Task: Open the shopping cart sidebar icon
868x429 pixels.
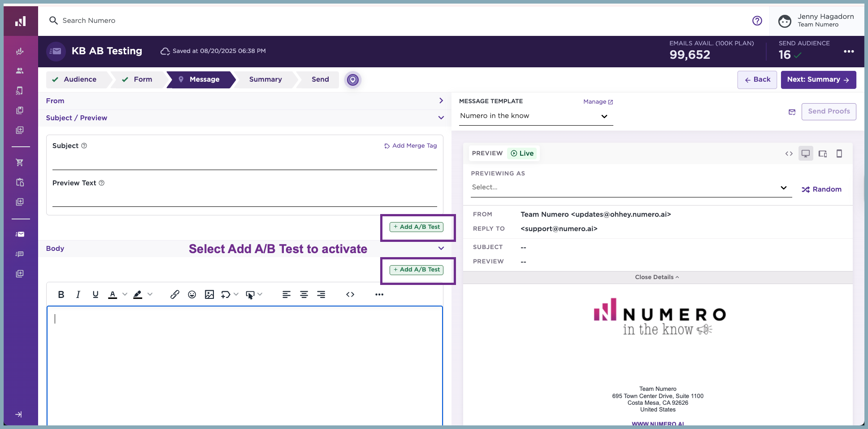Action: 20,162
